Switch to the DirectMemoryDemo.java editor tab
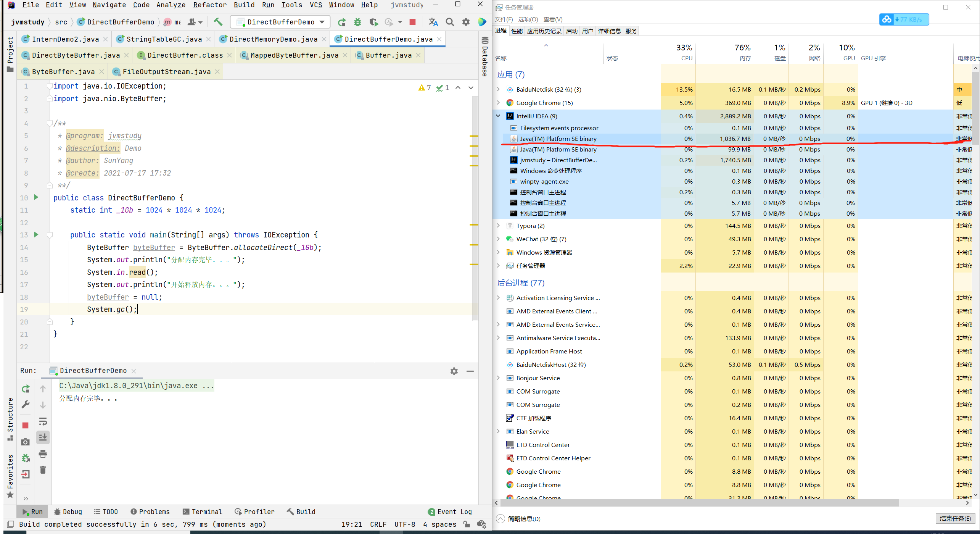Image resolution: width=980 pixels, height=534 pixels. click(x=273, y=39)
